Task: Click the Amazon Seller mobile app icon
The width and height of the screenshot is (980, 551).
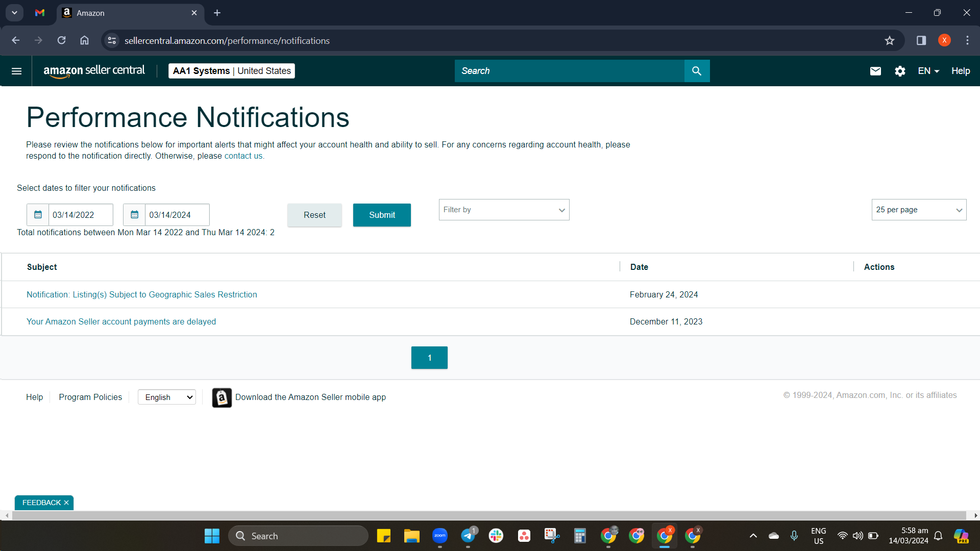Action: pos(222,397)
